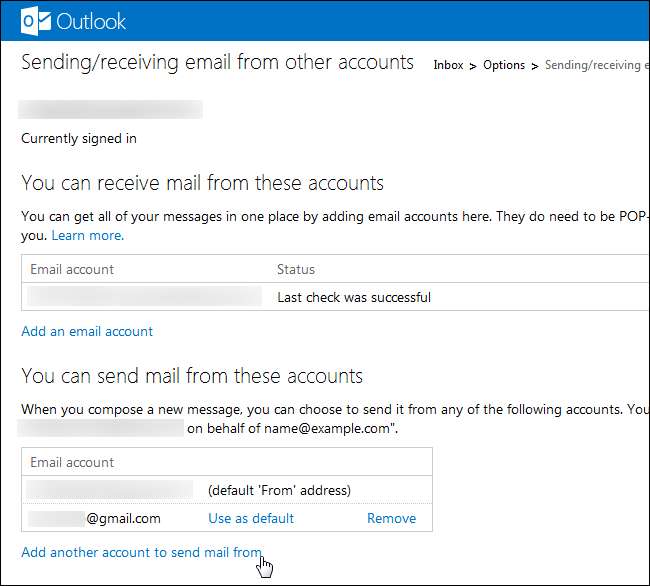
Task: Click the blurred signed-in account name
Action: coord(110,109)
